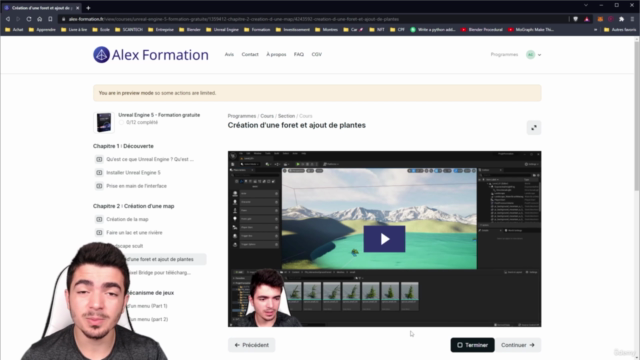The image size is (640, 360).
Task: Open the CGV menu item
Action: 317,54
